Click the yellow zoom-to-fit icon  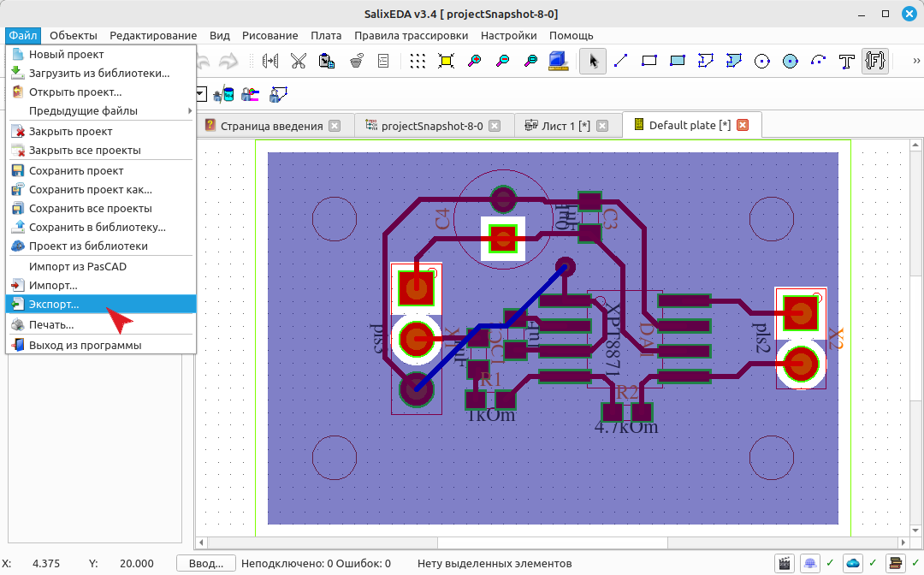(446, 61)
